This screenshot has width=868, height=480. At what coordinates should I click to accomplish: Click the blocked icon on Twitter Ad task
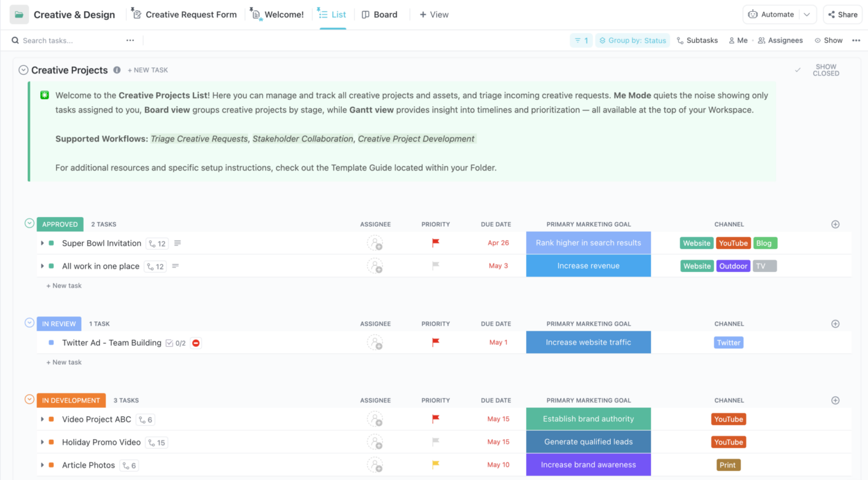click(195, 343)
